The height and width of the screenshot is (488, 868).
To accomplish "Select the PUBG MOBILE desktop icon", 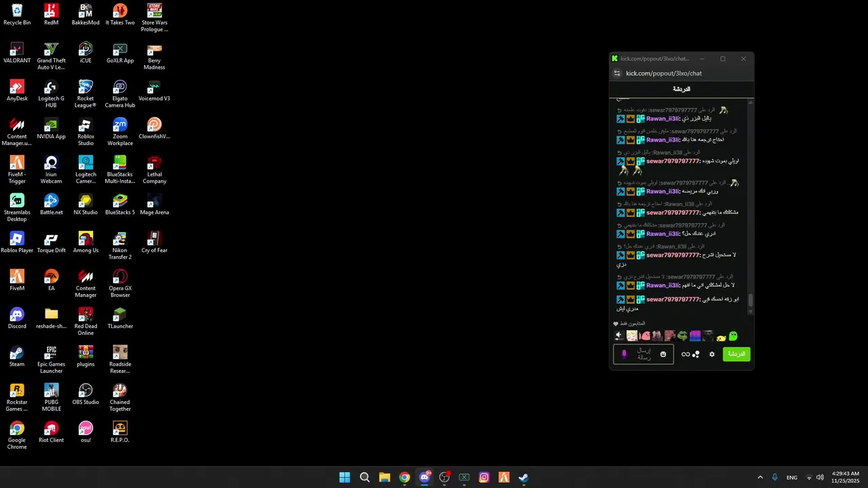I will pos(51,398).
